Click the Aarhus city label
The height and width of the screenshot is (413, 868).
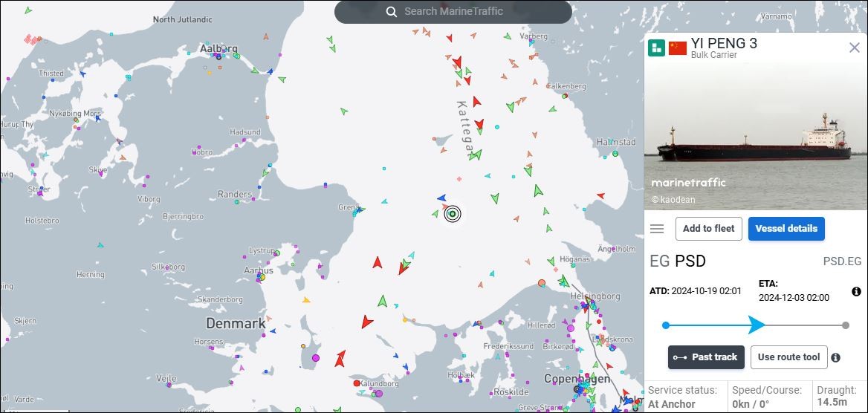[259, 270]
